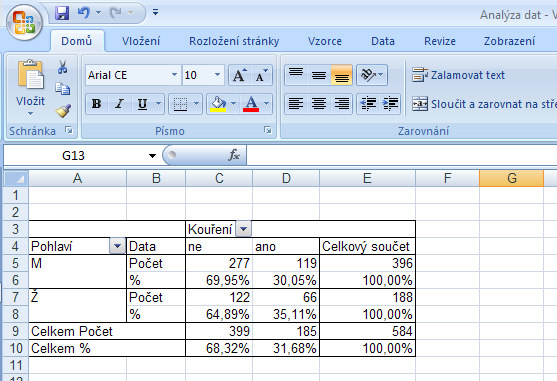The image size is (557, 381).
Task: Open the Pohlaví pivot filter dropdown
Action: 118,246
